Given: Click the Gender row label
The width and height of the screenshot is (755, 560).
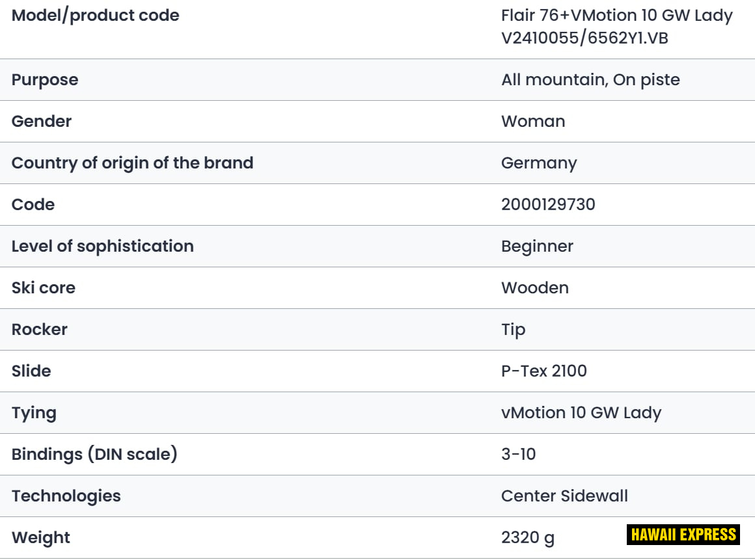Looking at the screenshot, I should pyautogui.click(x=42, y=122).
